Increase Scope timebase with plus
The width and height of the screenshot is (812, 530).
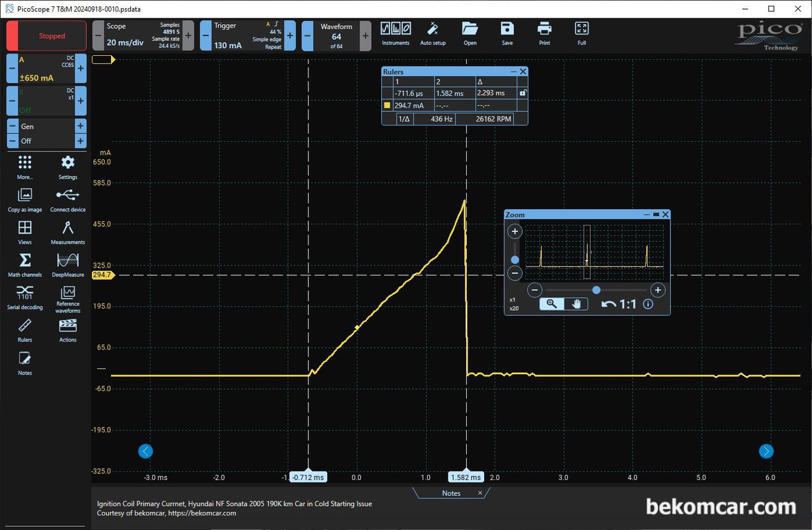tap(188, 36)
